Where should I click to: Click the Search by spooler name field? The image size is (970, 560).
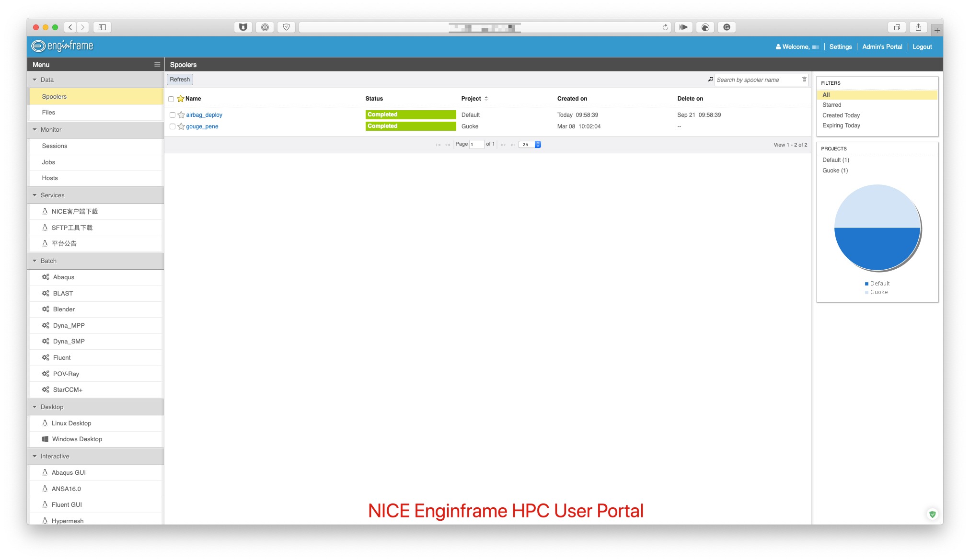[757, 80]
